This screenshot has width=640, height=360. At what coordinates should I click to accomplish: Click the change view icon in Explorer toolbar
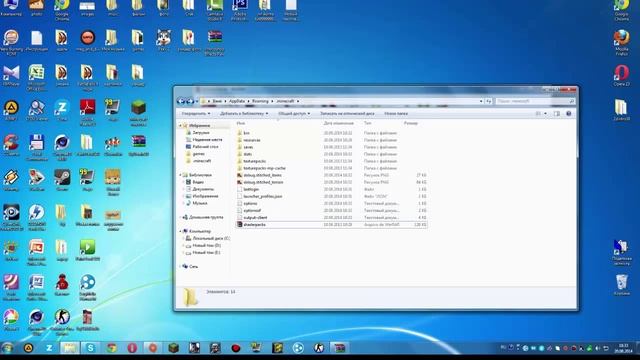[538, 113]
